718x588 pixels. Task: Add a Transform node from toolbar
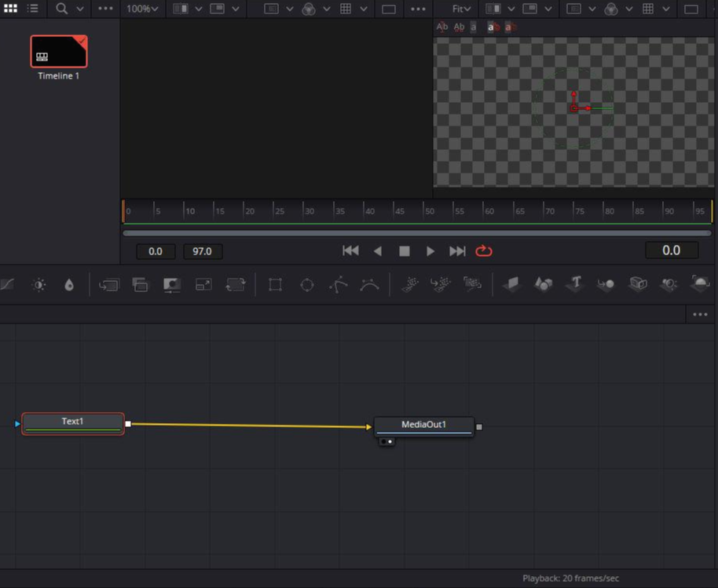click(236, 285)
